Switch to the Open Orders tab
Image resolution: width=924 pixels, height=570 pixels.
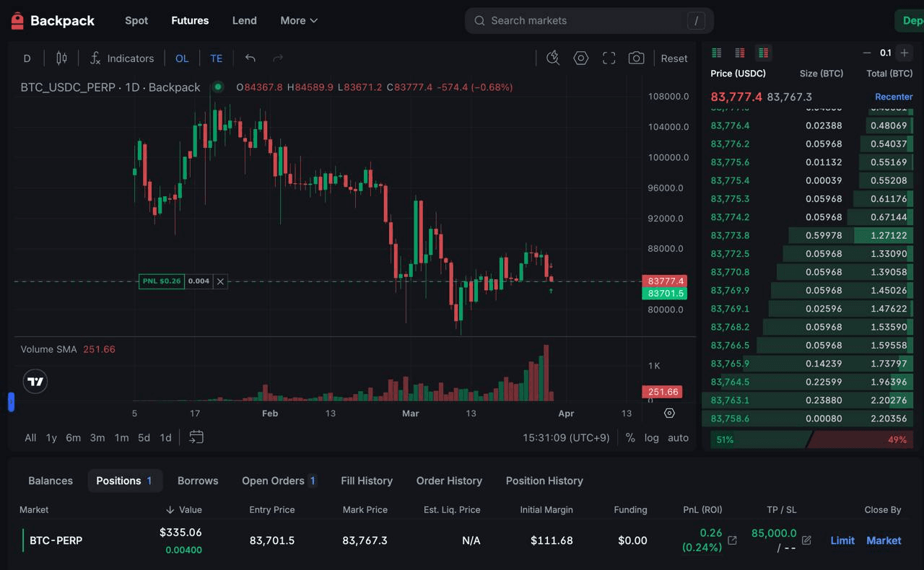tap(279, 481)
